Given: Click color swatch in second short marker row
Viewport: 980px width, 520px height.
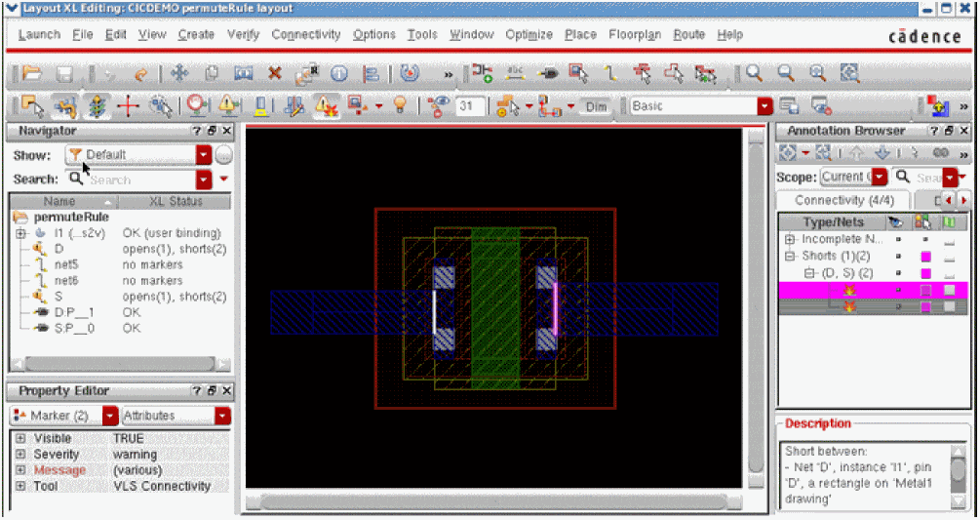Looking at the screenshot, I should (x=925, y=307).
